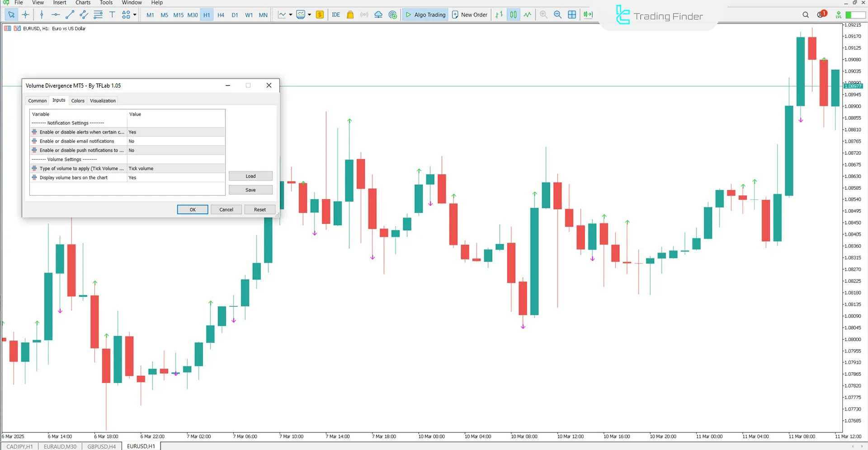The image size is (868, 450).
Task: Create a trade with the New Order icon
Action: (469, 14)
